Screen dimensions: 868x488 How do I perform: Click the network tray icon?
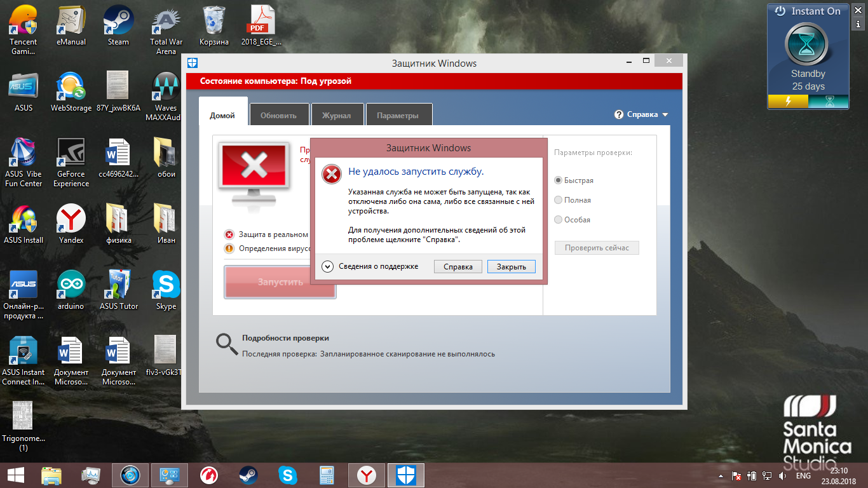(x=768, y=476)
